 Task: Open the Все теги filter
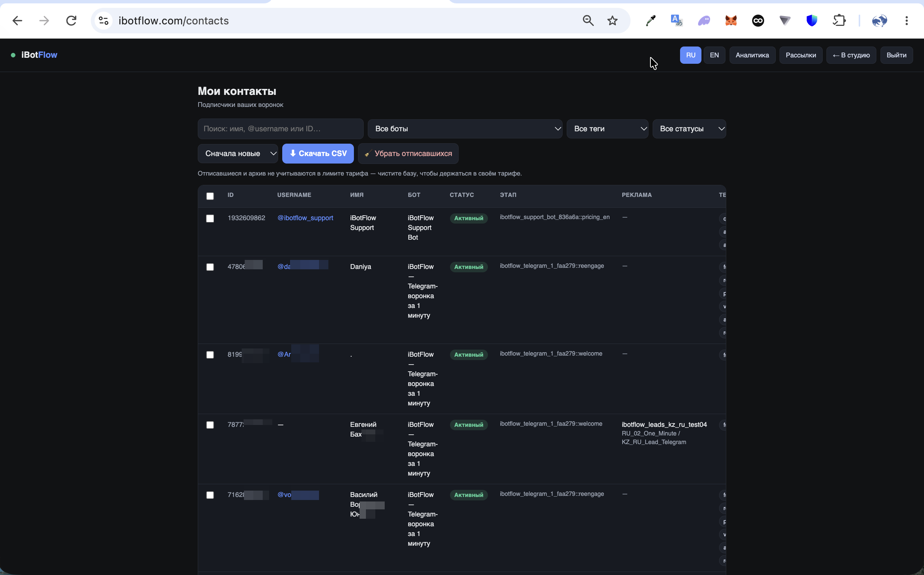click(607, 129)
